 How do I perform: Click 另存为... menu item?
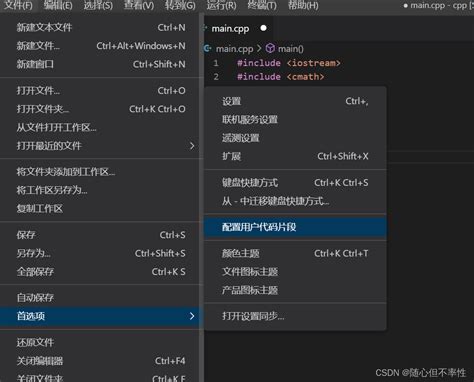click(x=100, y=253)
